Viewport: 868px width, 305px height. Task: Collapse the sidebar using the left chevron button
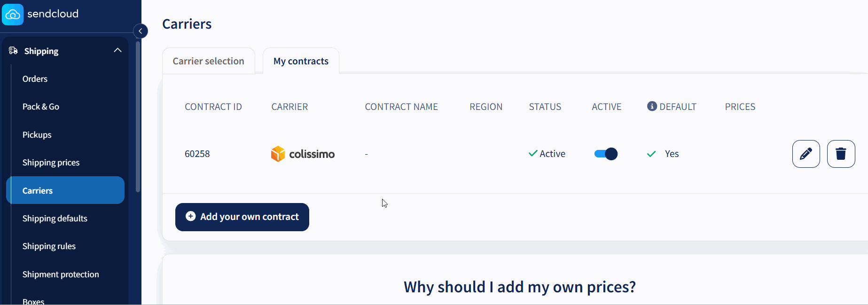click(140, 31)
